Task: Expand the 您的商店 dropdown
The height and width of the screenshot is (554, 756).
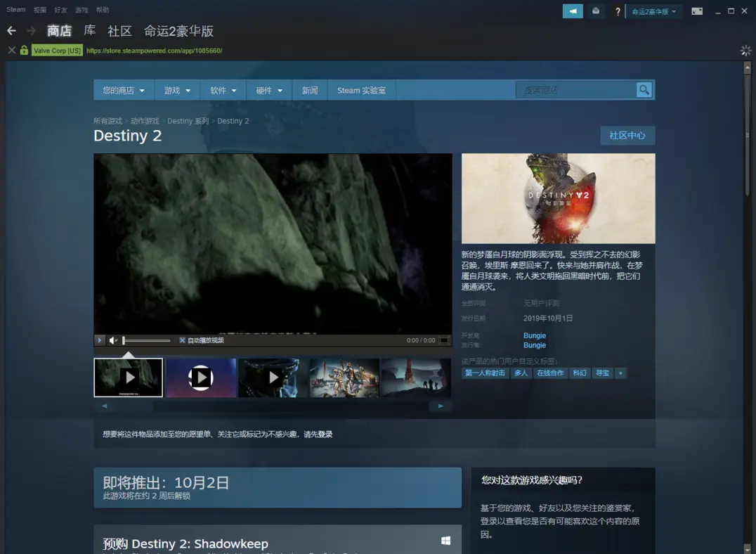Action: (x=124, y=90)
